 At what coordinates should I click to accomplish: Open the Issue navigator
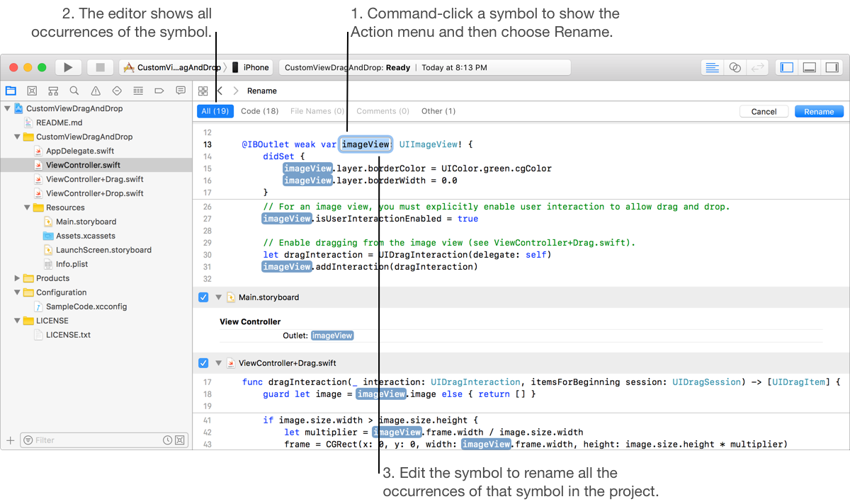coord(96,91)
